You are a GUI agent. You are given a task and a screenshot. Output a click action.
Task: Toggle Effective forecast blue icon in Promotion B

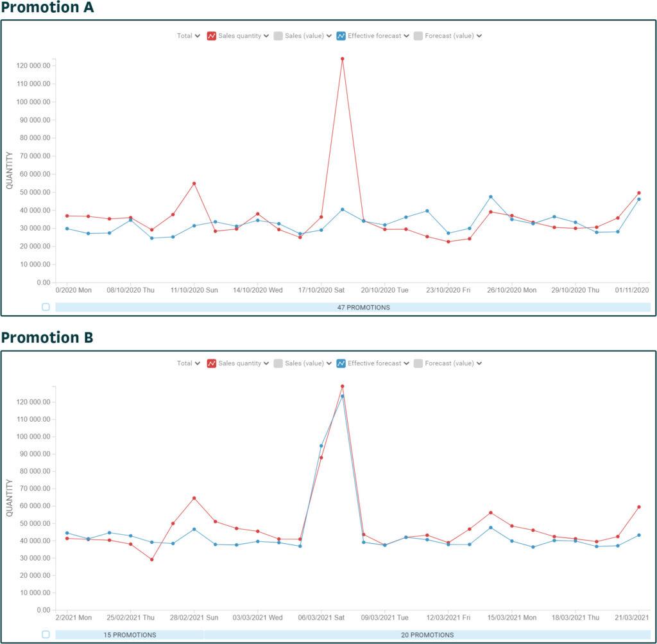point(341,363)
